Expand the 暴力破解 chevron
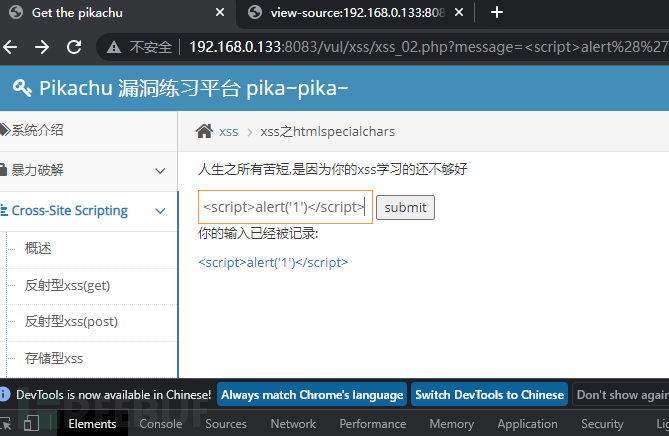The width and height of the screenshot is (669, 436). pyautogui.click(x=160, y=171)
